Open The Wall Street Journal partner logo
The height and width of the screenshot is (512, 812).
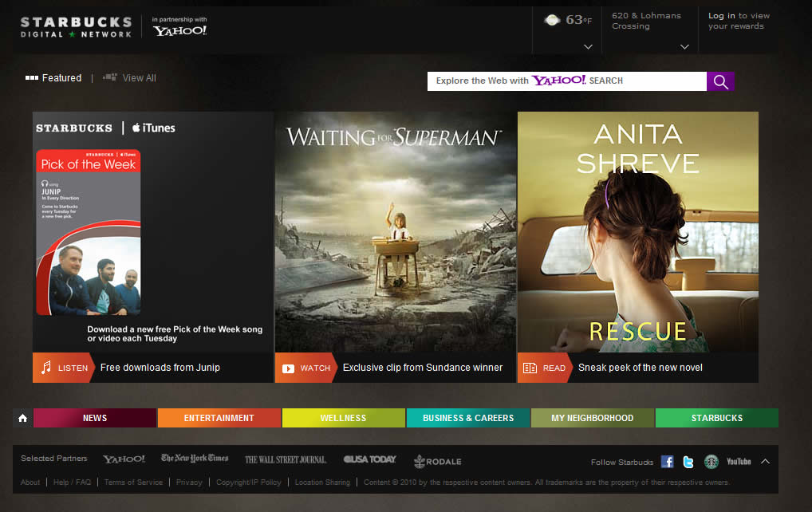[x=286, y=459]
